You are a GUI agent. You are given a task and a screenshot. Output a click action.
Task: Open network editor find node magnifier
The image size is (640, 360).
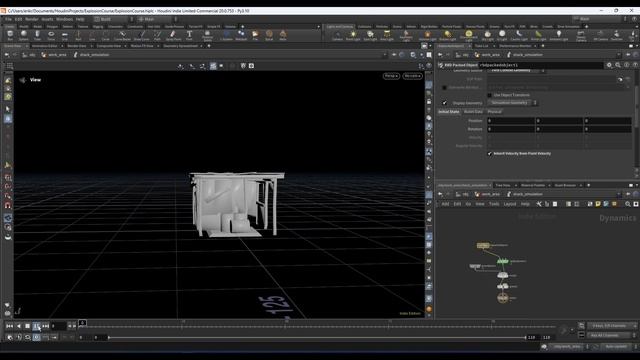[x=628, y=204]
